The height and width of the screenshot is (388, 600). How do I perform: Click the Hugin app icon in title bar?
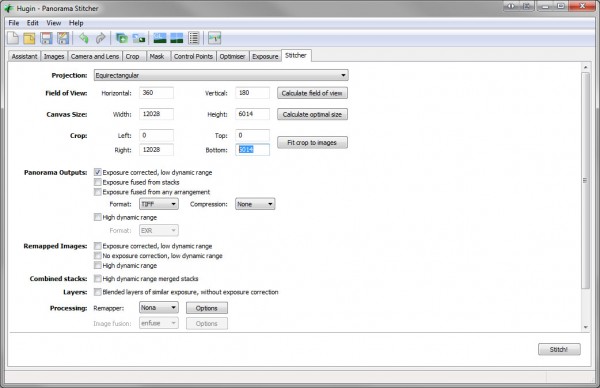tap(9, 8)
